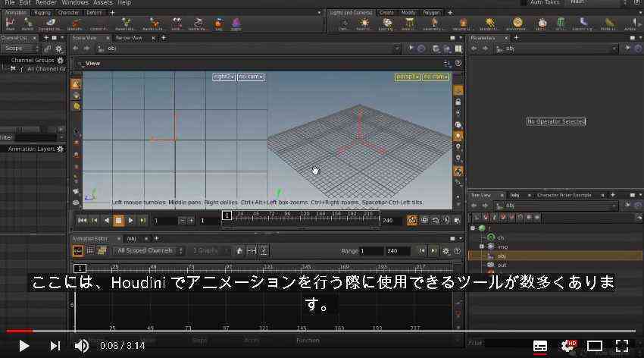
Task: Click the Area Light shelf tool
Action: click(x=408, y=24)
